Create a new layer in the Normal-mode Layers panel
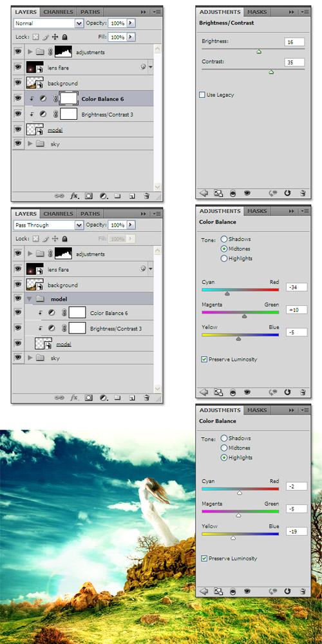Image resolution: width=322 pixels, height=644 pixels. [x=132, y=196]
